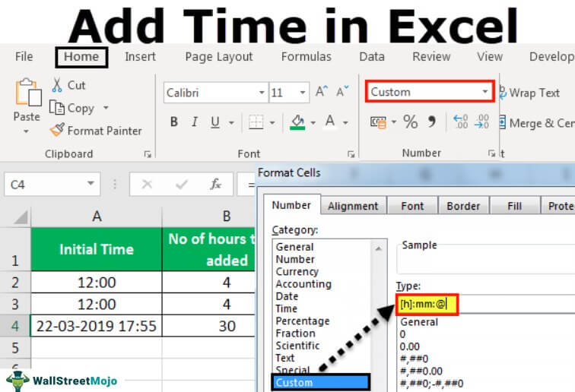The width and height of the screenshot is (575, 392).
Task: Click the Type field with [h]:mm:@
Action: (485, 304)
